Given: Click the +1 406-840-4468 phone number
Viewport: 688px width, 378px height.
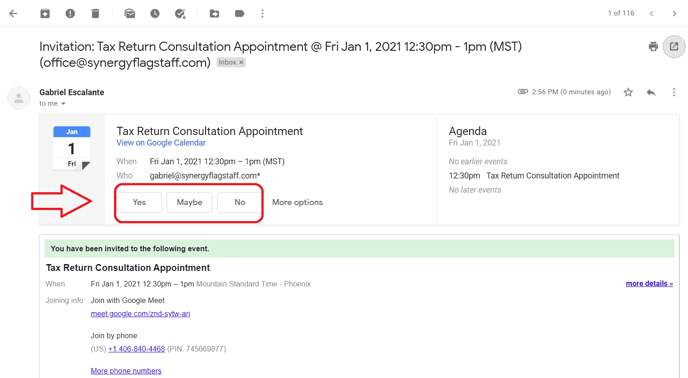Looking at the screenshot, I should tap(136, 349).
